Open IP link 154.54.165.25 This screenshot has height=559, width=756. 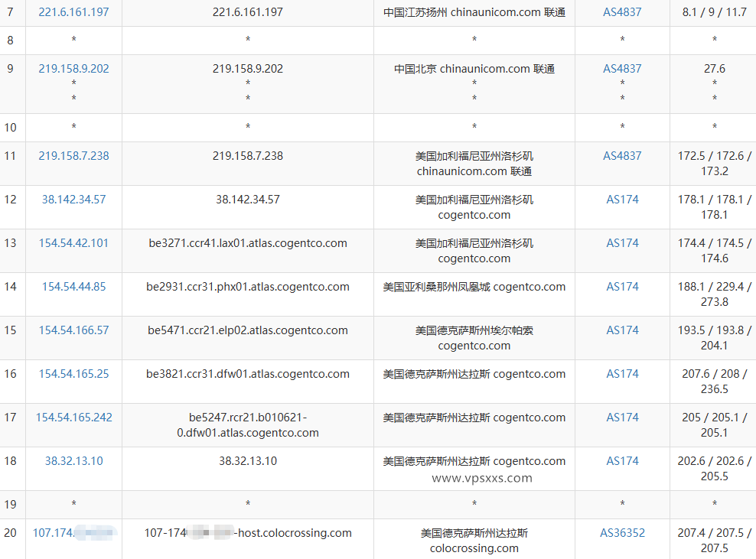click(73, 374)
